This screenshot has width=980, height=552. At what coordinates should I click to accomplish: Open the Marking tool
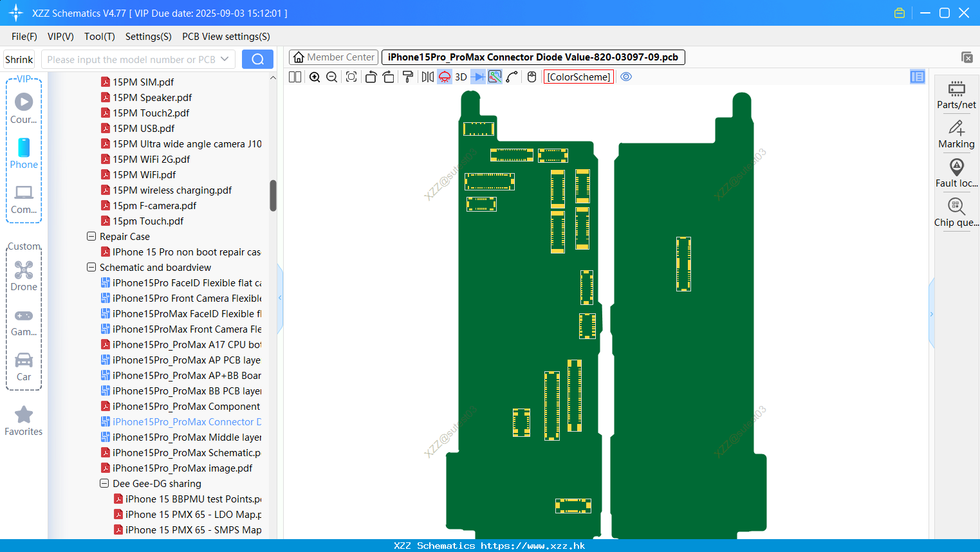[x=956, y=134]
